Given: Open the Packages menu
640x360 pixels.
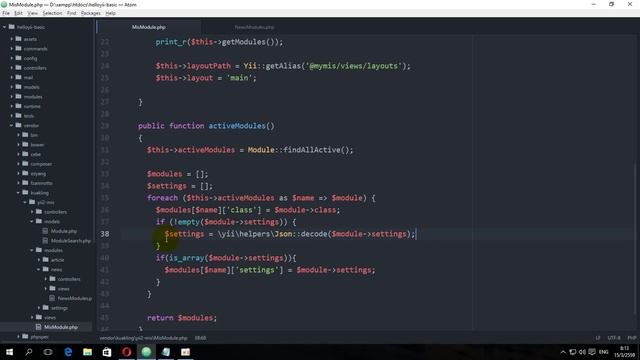Looking at the screenshot, I should (x=91, y=13).
